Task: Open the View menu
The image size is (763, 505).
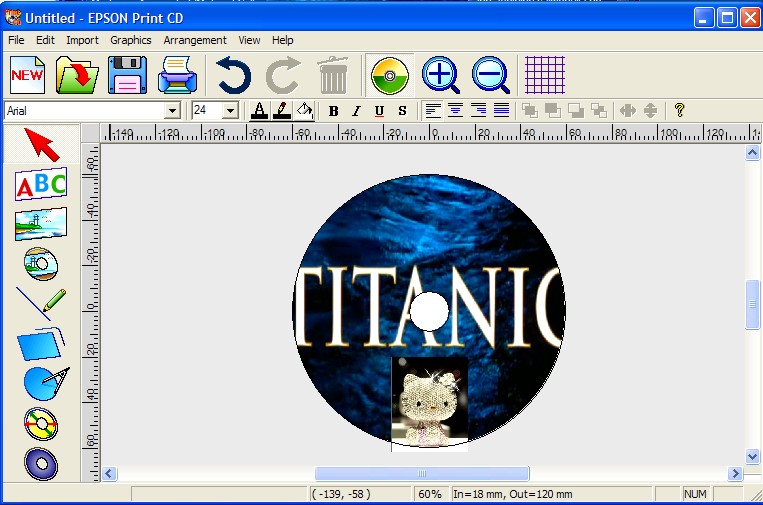Action: (x=249, y=40)
